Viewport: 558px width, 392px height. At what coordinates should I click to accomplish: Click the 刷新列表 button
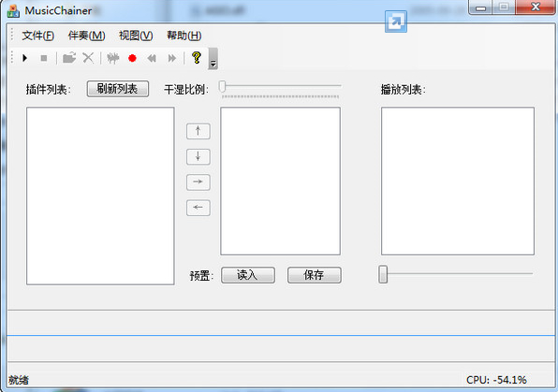(118, 89)
